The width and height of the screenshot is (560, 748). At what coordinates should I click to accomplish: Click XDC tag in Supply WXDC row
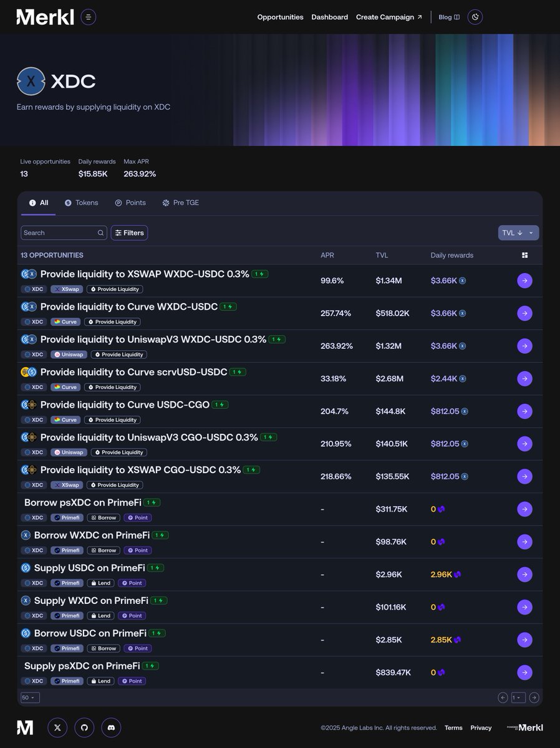coord(34,616)
